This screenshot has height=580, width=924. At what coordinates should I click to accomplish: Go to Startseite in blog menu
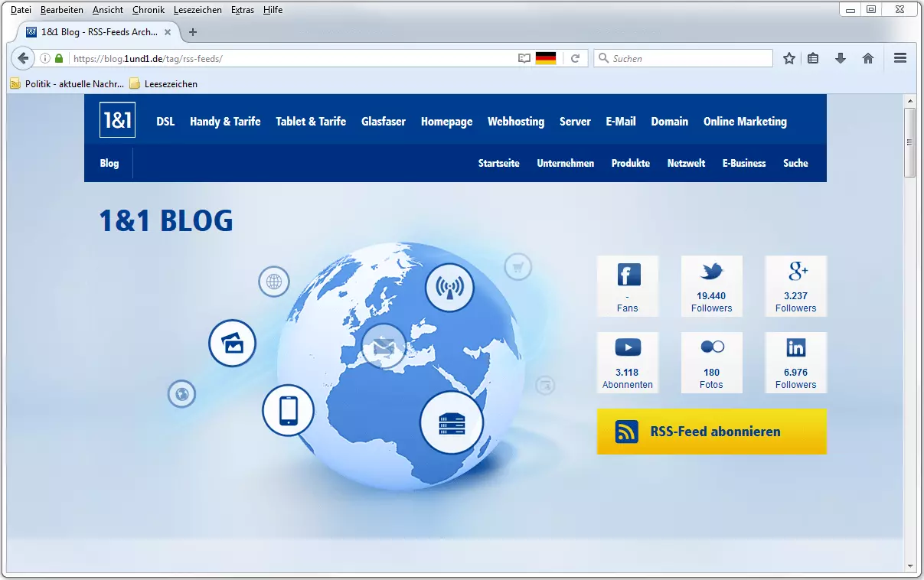click(x=499, y=163)
